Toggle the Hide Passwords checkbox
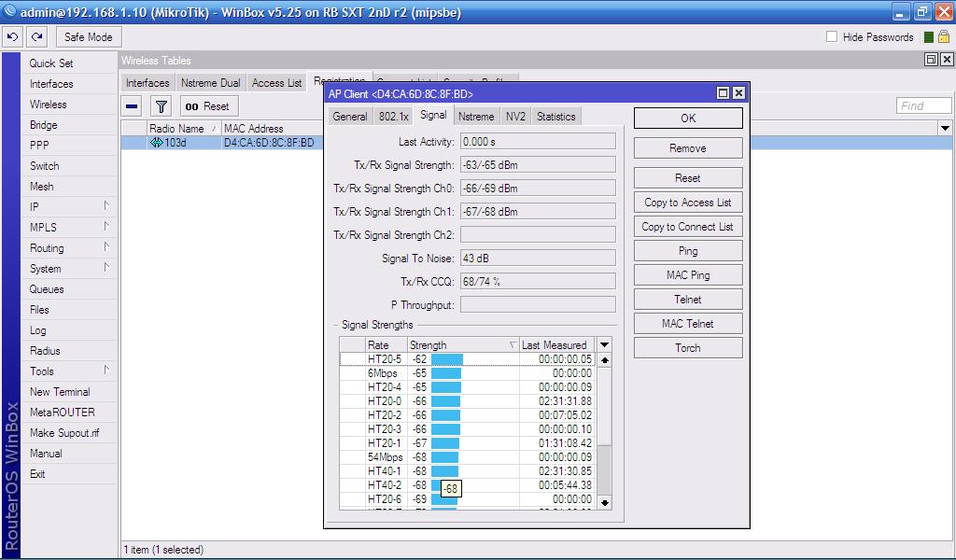 [832, 37]
